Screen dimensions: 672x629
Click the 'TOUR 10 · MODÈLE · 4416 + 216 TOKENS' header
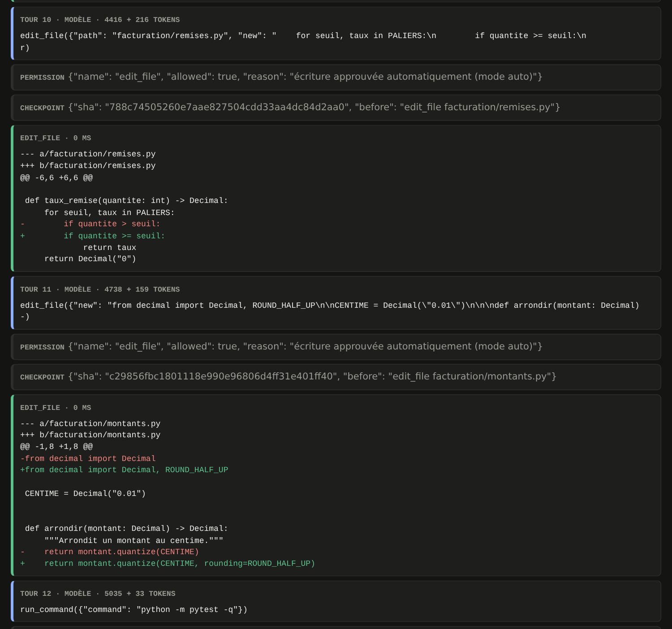tap(100, 20)
